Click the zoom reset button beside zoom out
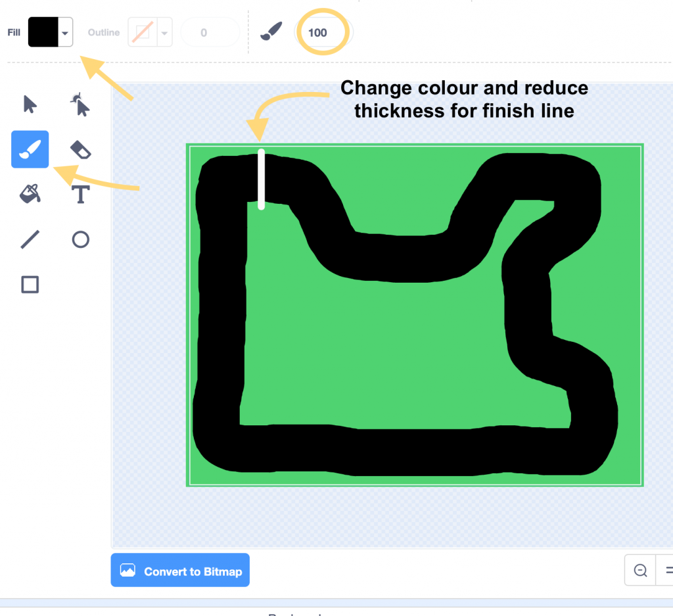Viewport: 673px width, 616px height. click(x=666, y=571)
